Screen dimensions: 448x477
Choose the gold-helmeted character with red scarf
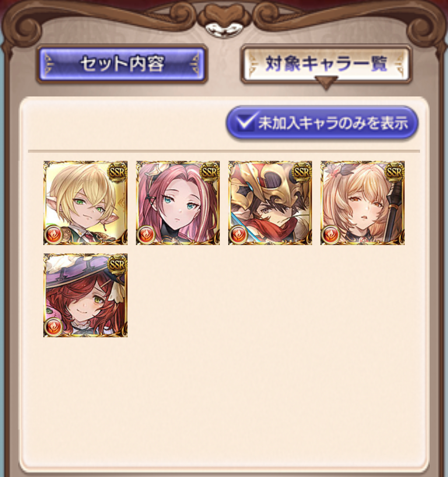(270, 203)
